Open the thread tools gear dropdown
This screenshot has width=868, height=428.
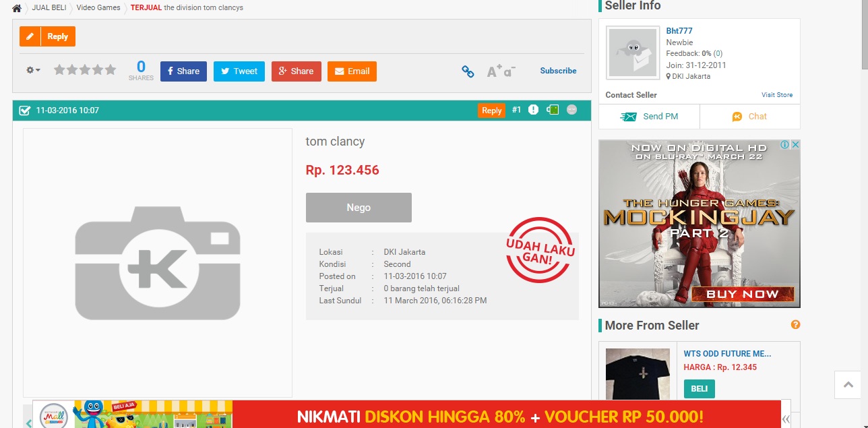click(x=33, y=70)
